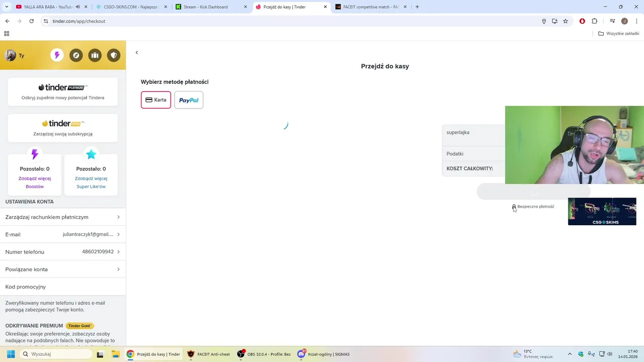
Task: Open the apps grid icon in bookmarks bar
Action: (x=7, y=34)
